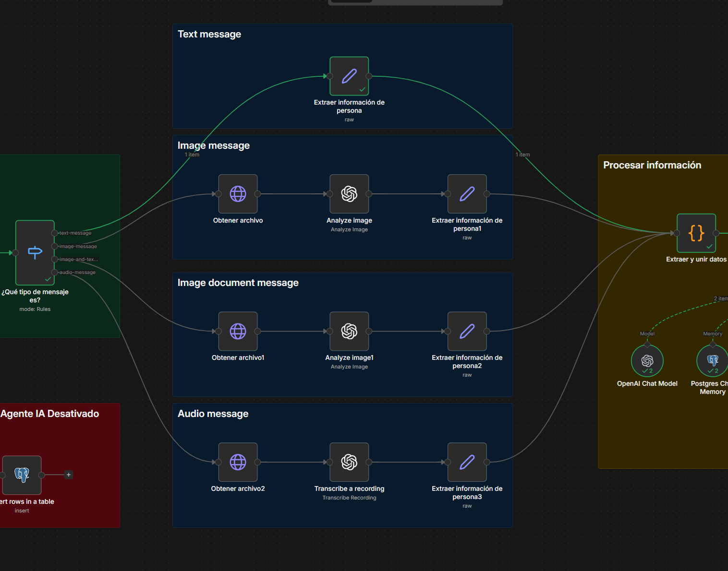Select 'Extraer información de persona3' node
This screenshot has width=728, height=571.
467,462
